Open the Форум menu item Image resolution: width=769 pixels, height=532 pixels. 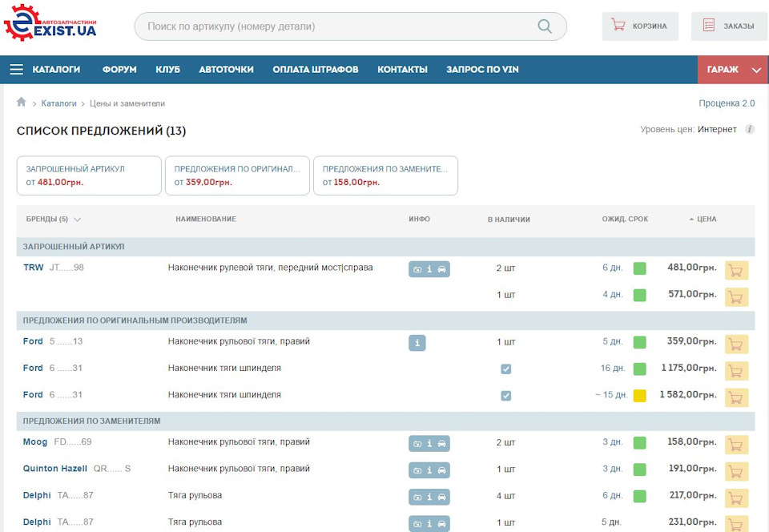[119, 70]
